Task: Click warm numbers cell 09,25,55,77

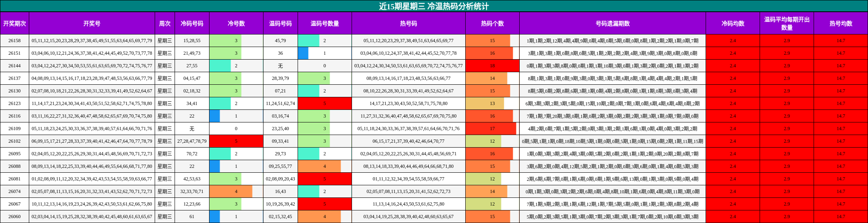Action: 281,166
